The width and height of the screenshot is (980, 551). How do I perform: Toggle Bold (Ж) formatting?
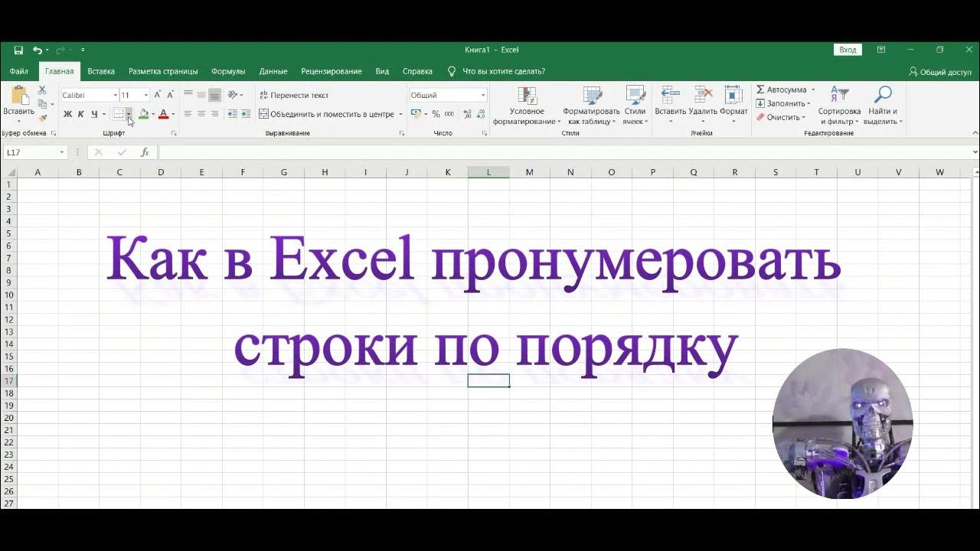tap(67, 114)
